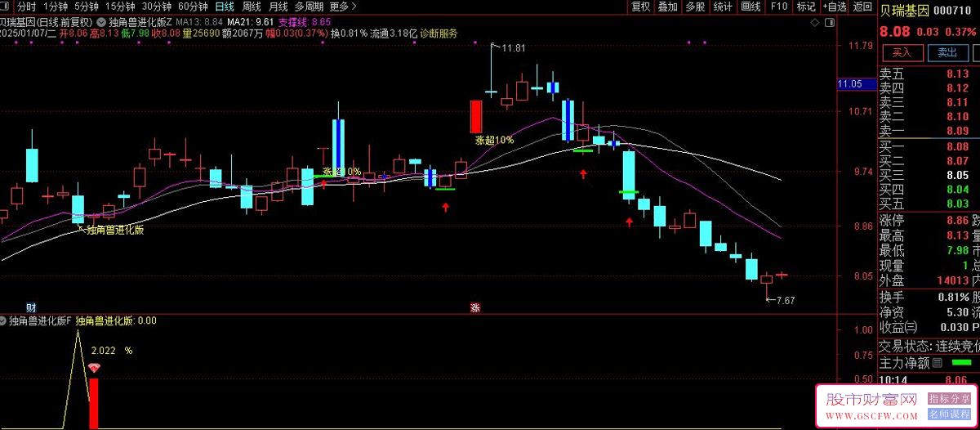Click the 贝瑞基因 stock name in side panel
This screenshot has width=980, height=430.
coord(904,11)
